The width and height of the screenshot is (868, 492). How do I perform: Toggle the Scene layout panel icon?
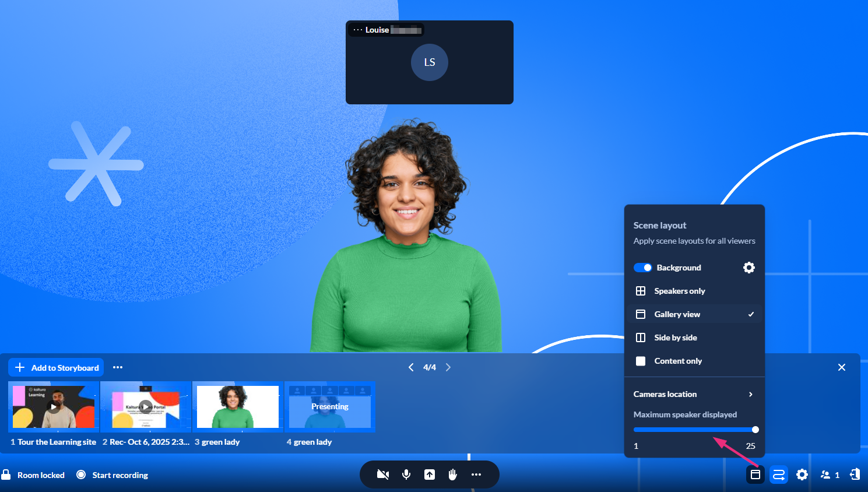click(x=755, y=475)
